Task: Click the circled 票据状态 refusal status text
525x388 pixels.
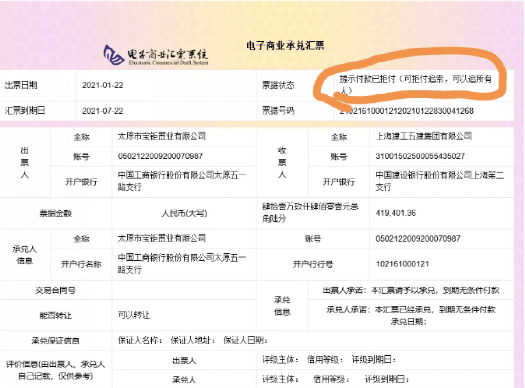Action: [x=416, y=85]
